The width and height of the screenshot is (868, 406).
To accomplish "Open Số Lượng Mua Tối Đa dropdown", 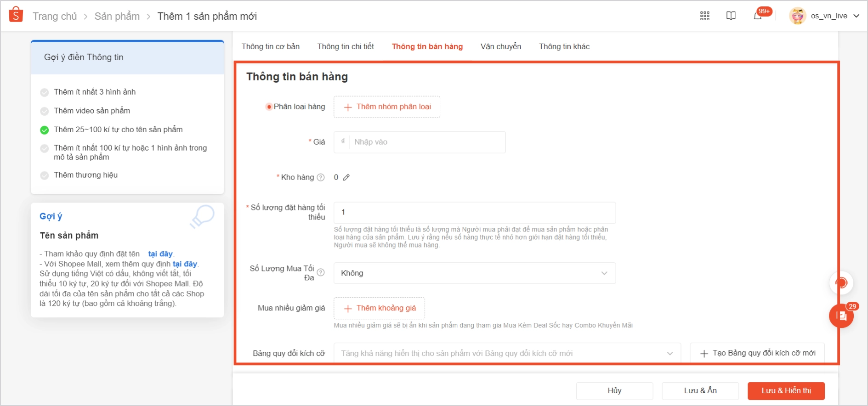I will coord(475,273).
